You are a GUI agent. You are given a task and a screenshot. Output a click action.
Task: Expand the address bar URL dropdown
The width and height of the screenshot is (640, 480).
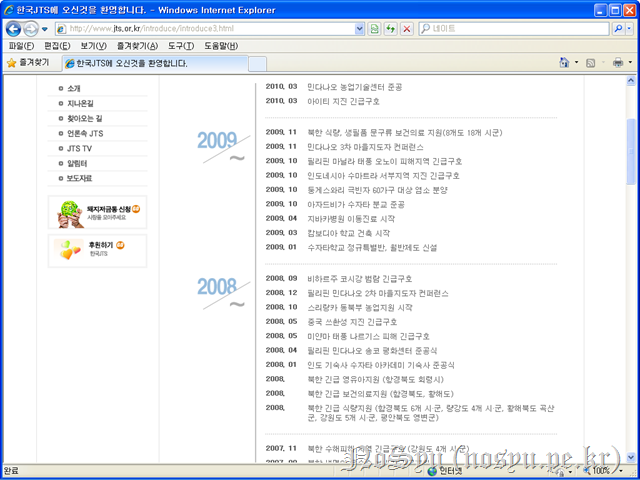[360, 28]
